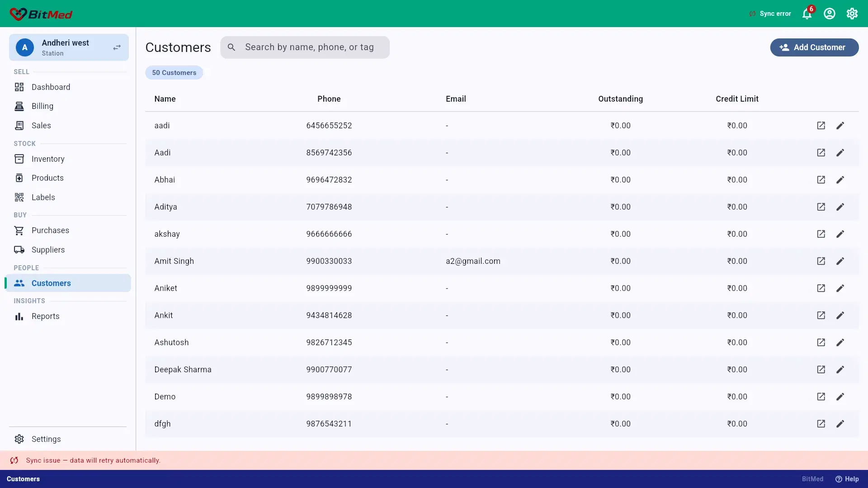
Task: Open details for customer Demo
Action: click(821, 397)
